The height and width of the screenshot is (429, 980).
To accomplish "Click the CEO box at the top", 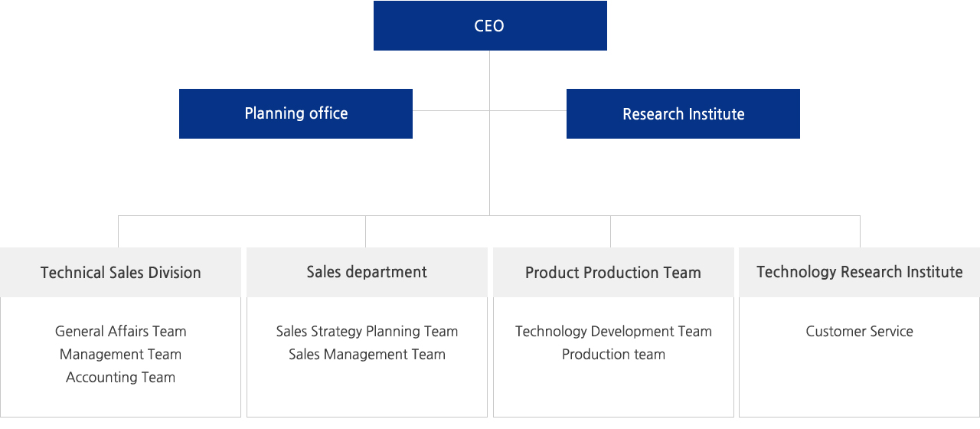I will coord(490,25).
